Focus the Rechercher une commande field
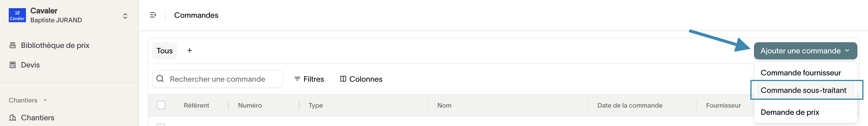 click(x=217, y=79)
